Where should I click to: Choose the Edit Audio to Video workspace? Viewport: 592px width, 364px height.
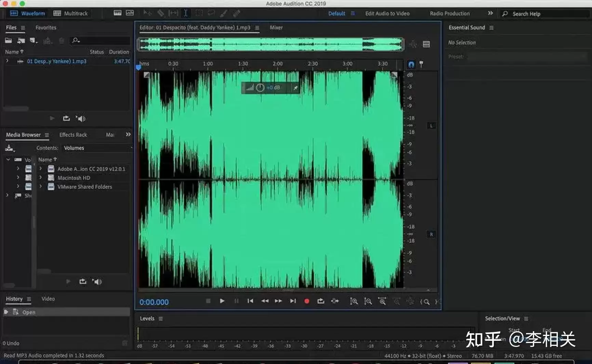(387, 14)
